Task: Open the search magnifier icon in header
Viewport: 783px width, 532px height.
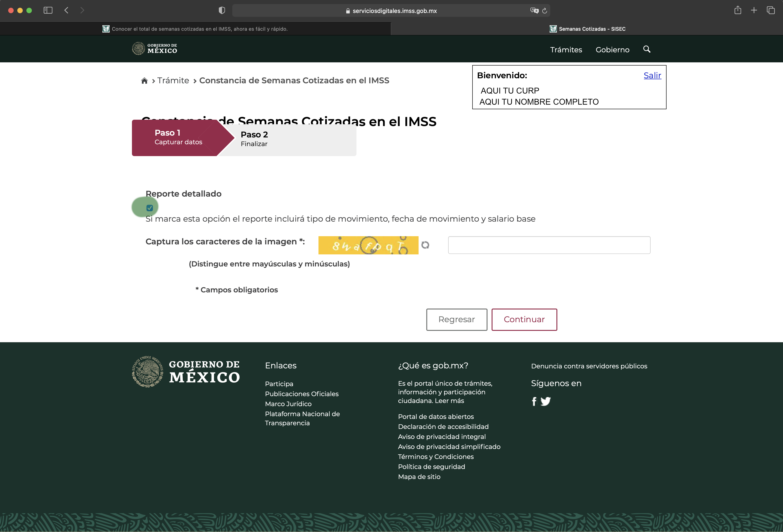Action: [x=647, y=49]
